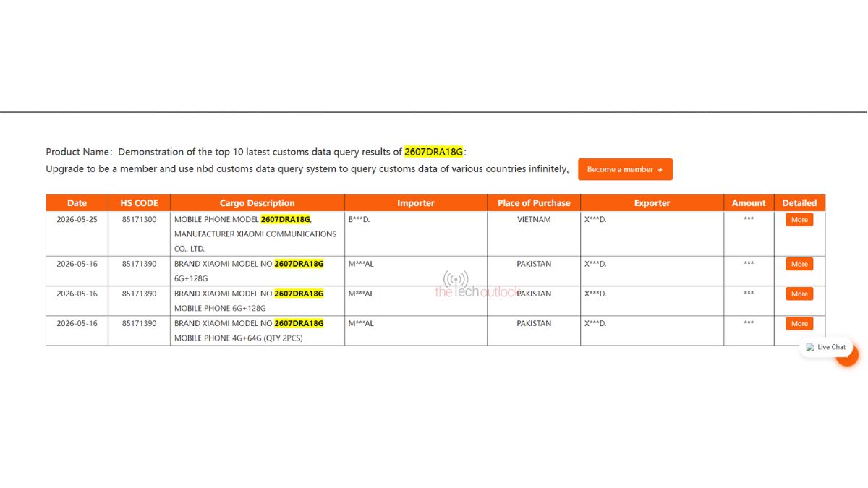Viewport: 868px width, 488px height.
Task: Select the Importer column header
Action: click(416, 203)
